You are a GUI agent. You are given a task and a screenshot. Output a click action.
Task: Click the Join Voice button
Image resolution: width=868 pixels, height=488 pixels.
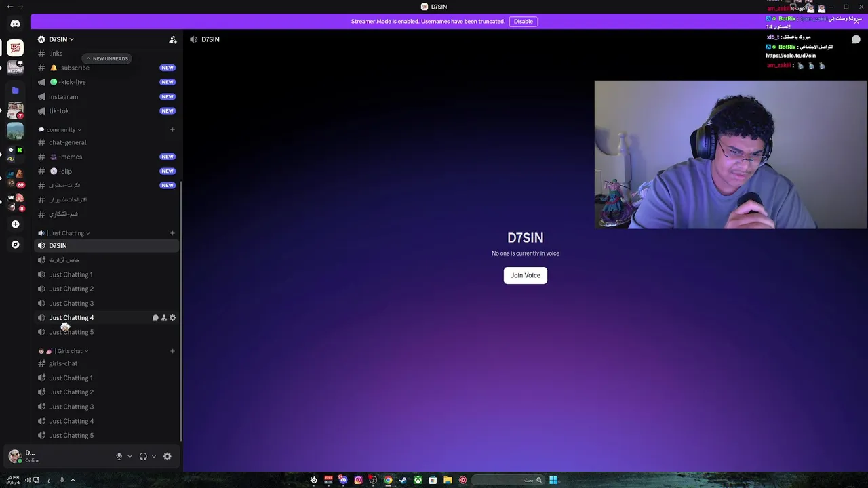point(526,275)
